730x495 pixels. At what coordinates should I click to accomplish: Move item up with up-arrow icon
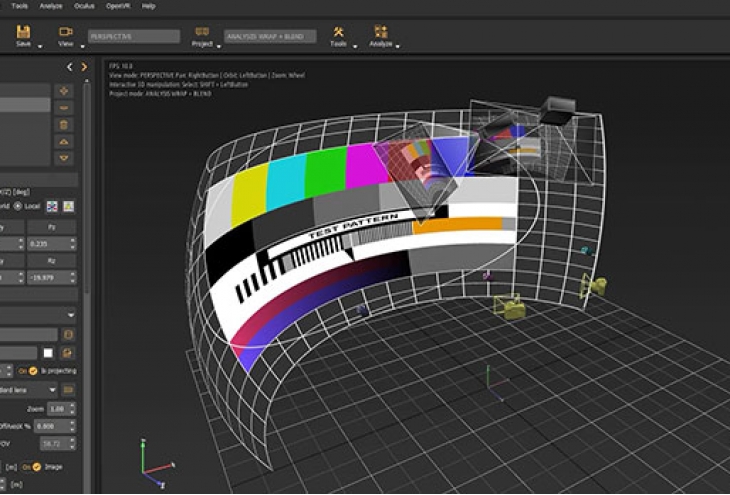(x=64, y=142)
